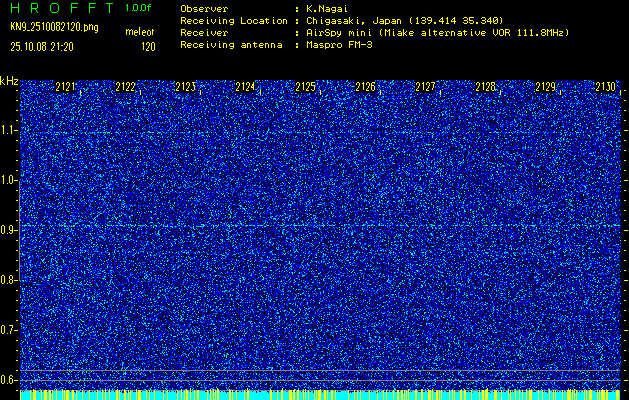Click the 0.7 frequency axis label
This screenshot has height=400, width=629.
pyautogui.click(x=9, y=330)
